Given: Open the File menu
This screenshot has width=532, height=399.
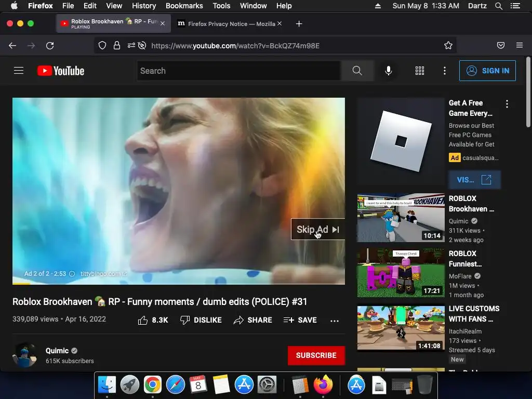Looking at the screenshot, I should (x=68, y=6).
